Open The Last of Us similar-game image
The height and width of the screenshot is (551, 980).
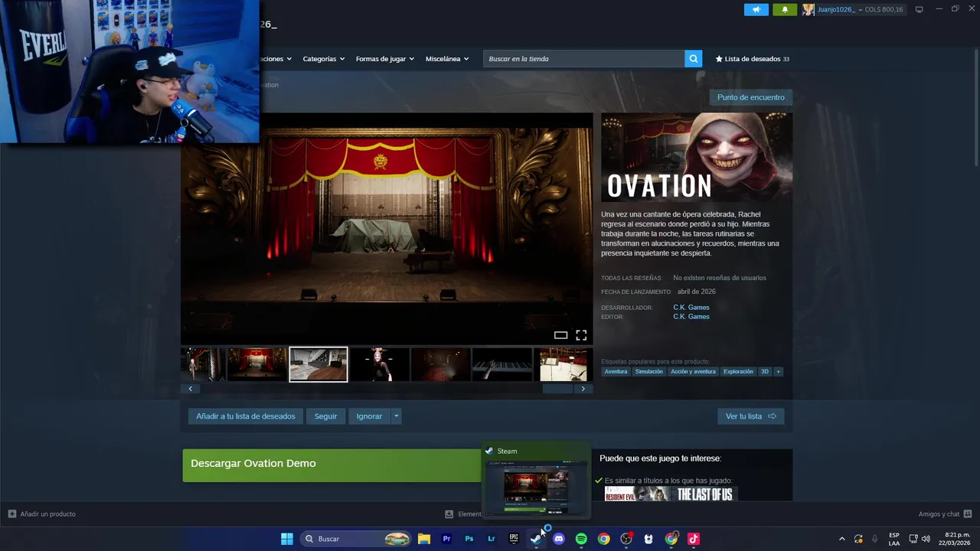coord(704,494)
